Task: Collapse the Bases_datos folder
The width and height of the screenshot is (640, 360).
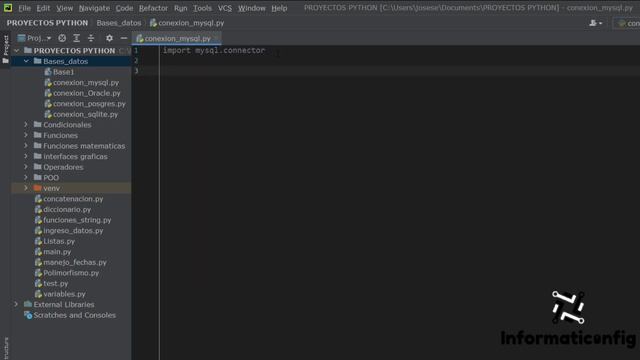Action: coord(26,61)
